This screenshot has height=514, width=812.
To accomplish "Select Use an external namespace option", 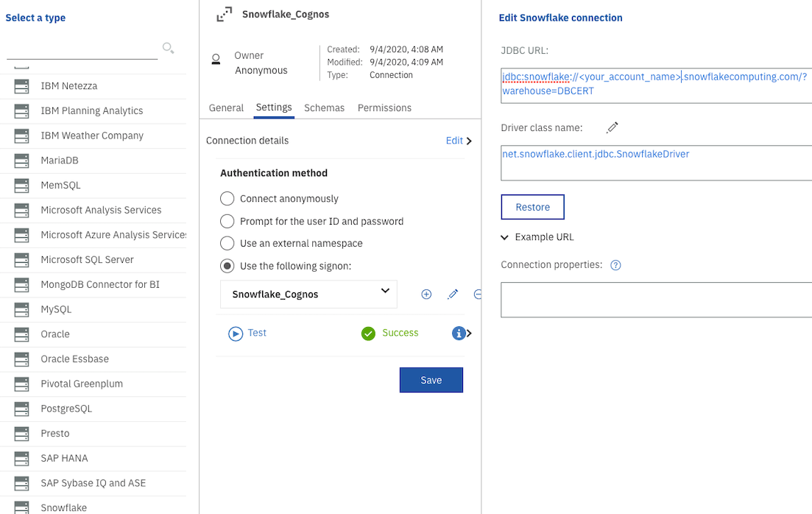I will click(x=227, y=243).
